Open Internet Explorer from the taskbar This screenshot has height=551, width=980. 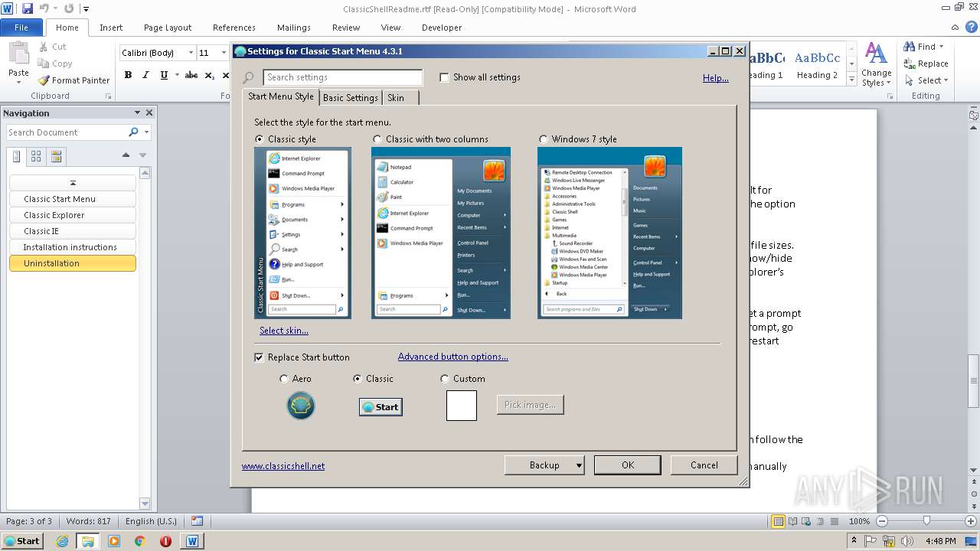[62, 541]
